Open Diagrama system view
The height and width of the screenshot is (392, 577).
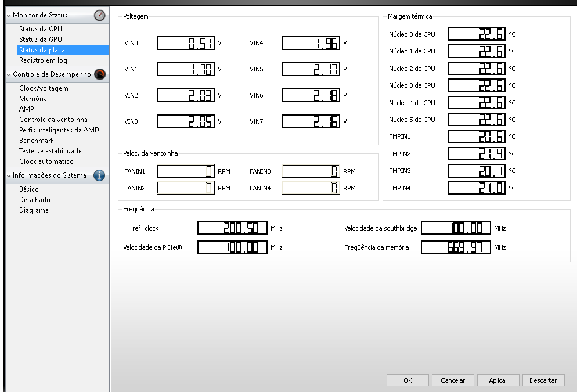point(34,210)
